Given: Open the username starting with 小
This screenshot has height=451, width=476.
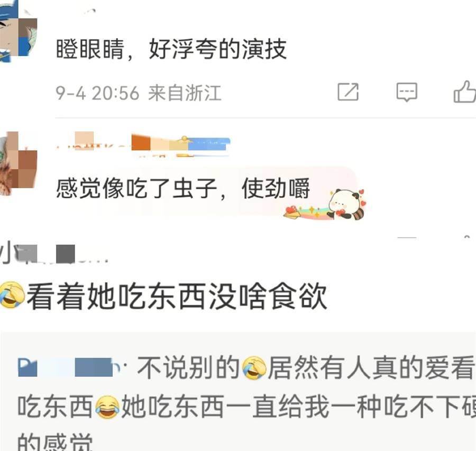Looking at the screenshot, I should [54, 253].
